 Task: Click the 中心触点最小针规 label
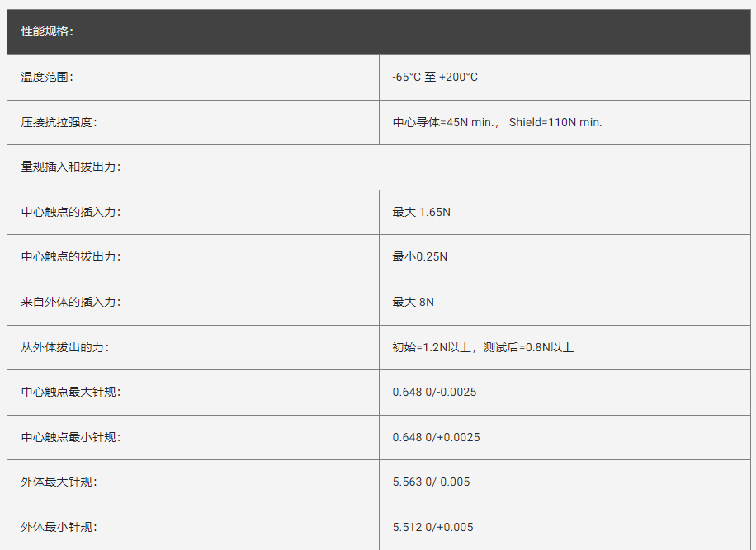point(71,437)
